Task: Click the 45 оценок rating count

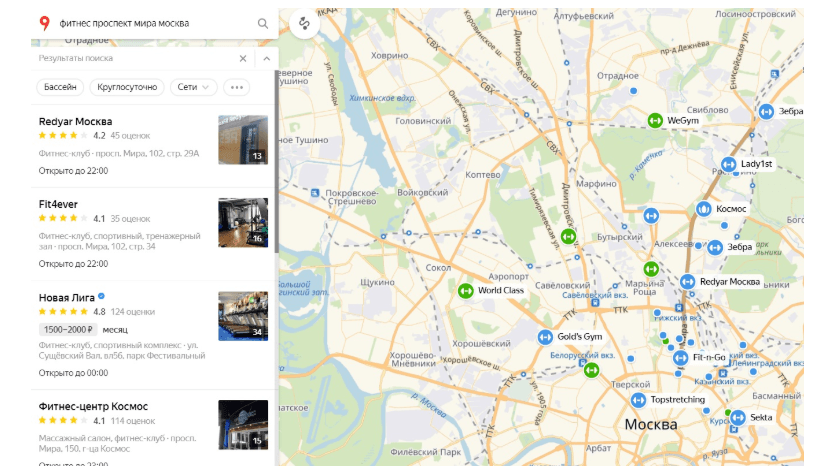Action: 130,136
